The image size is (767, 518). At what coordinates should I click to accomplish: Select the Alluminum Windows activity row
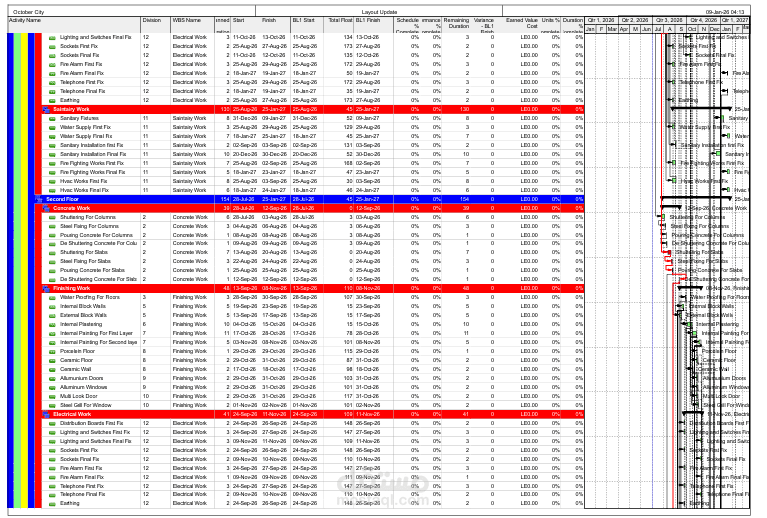(312, 387)
